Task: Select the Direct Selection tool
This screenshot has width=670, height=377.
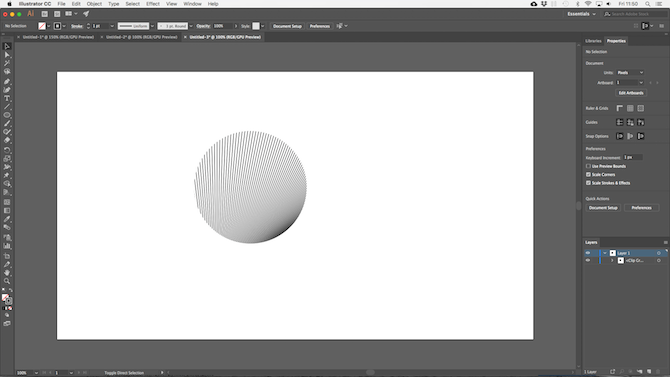Action: [x=7, y=55]
